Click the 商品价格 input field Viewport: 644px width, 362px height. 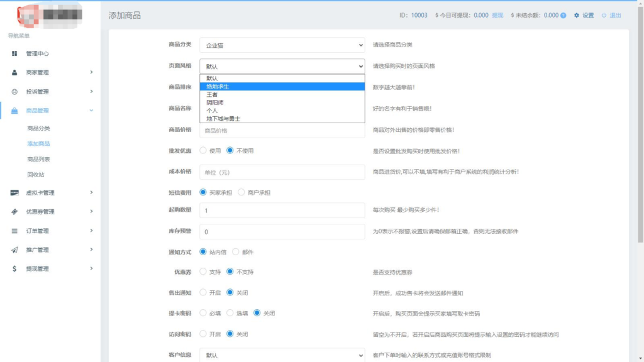281,131
